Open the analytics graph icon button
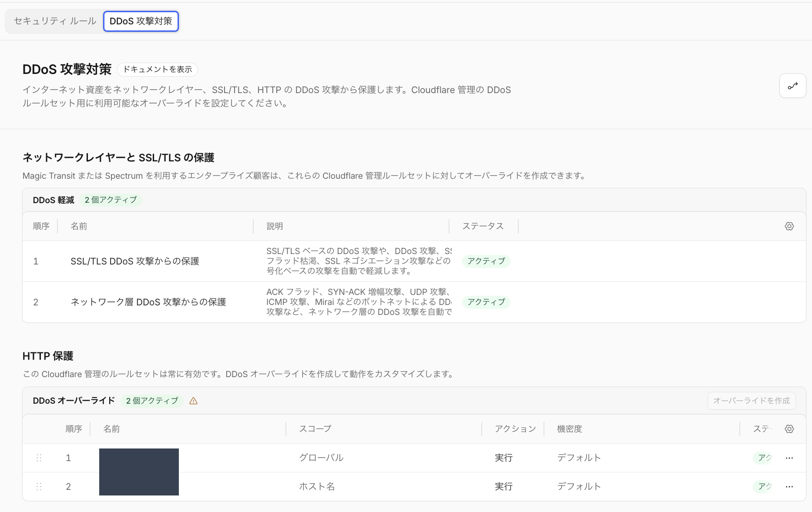812x512 pixels. pyautogui.click(x=792, y=86)
